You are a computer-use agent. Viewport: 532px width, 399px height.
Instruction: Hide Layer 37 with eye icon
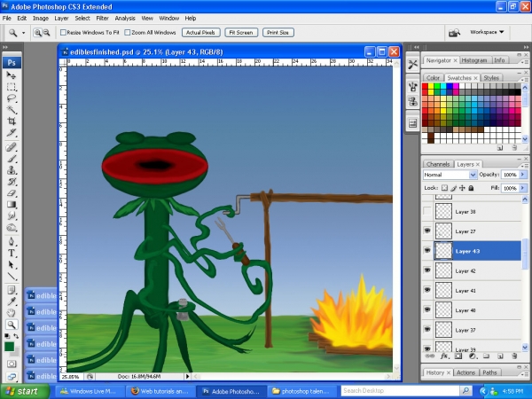coord(427,329)
